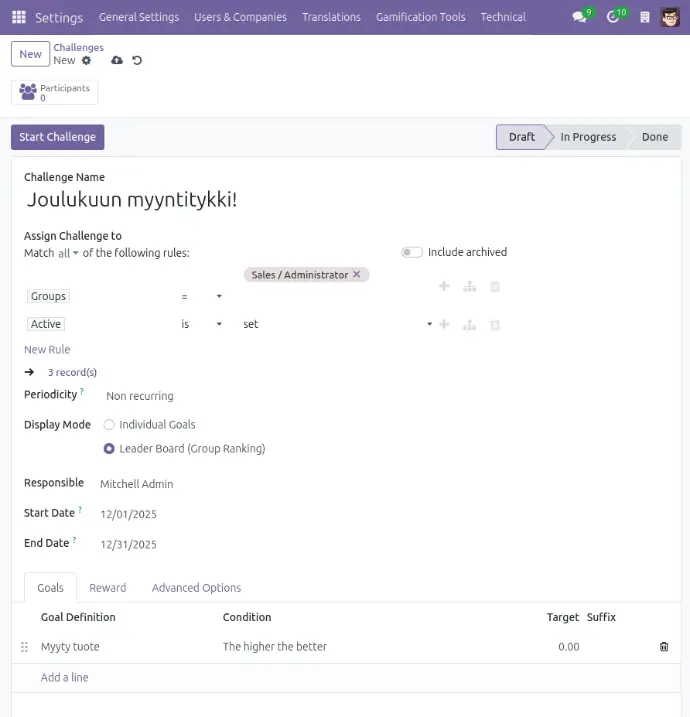Viewport: 690px width, 717px height.
Task: Select Leader Board (Group Ranking) option
Action: [110, 449]
